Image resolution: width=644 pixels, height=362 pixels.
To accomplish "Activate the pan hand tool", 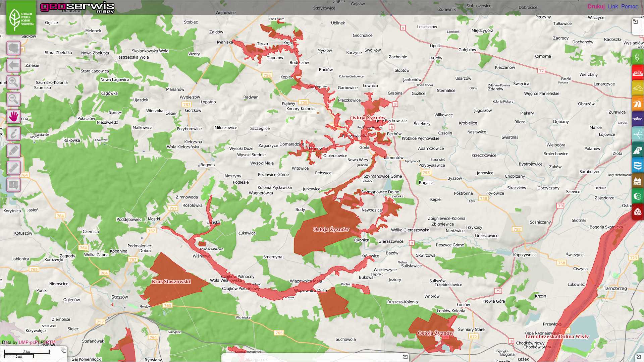I will click(13, 116).
